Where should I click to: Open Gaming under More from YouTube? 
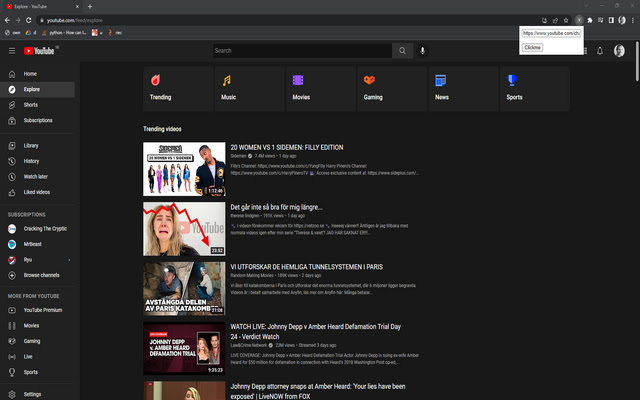point(38,341)
